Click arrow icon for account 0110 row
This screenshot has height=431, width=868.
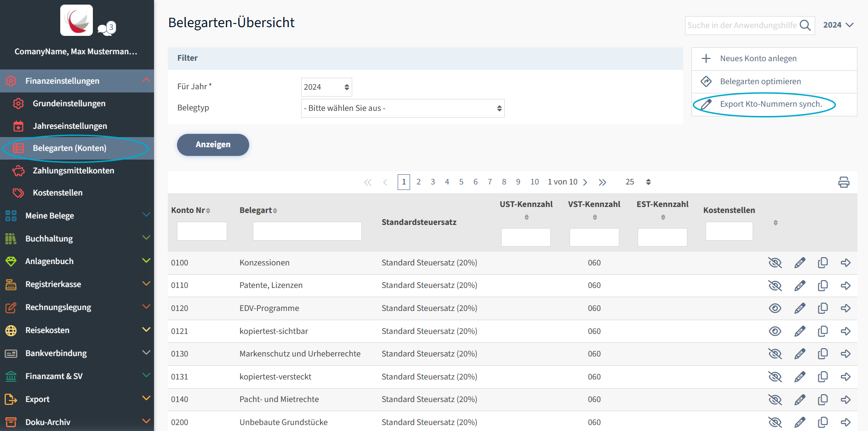(845, 286)
